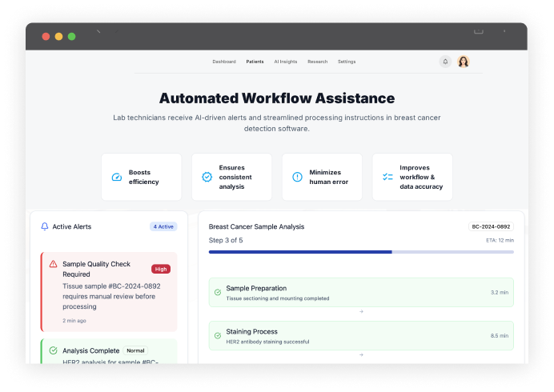Click the speedometer icon for Boosts efficiency

point(117,177)
